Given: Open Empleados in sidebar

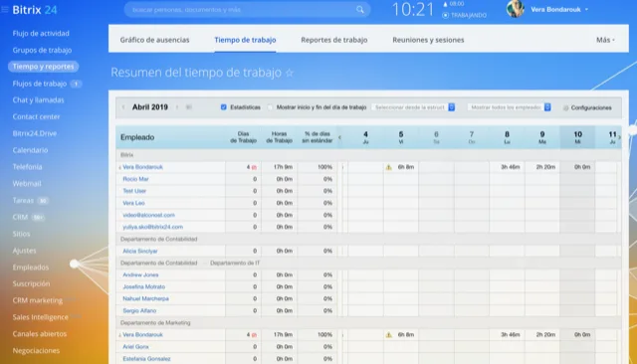Looking at the screenshot, I should coord(31,267).
